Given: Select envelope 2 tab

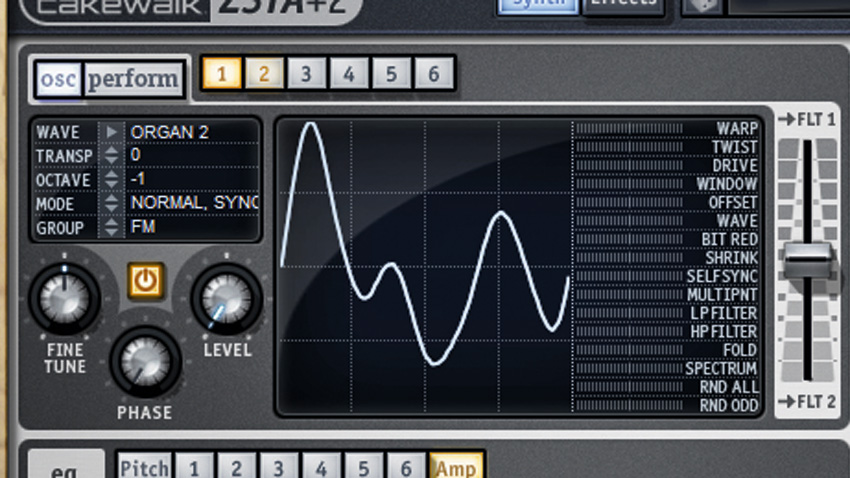Looking at the screenshot, I should click(236, 467).
